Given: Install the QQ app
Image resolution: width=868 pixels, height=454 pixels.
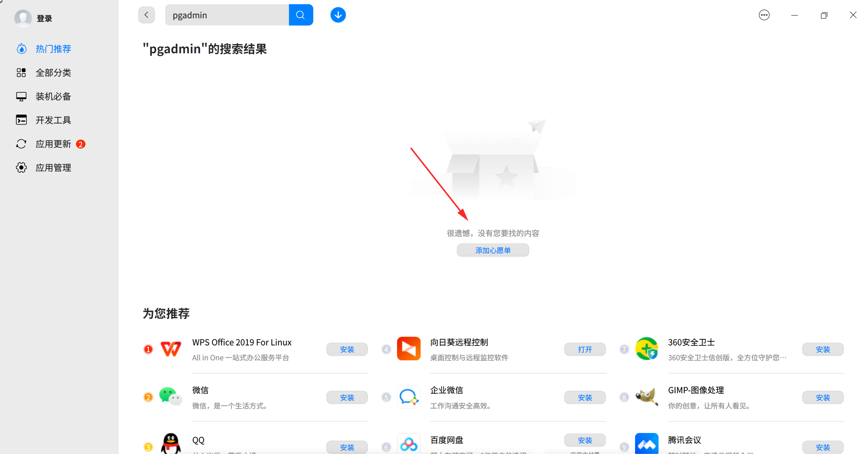Looking at the screenshot, I should coord(347,447).
